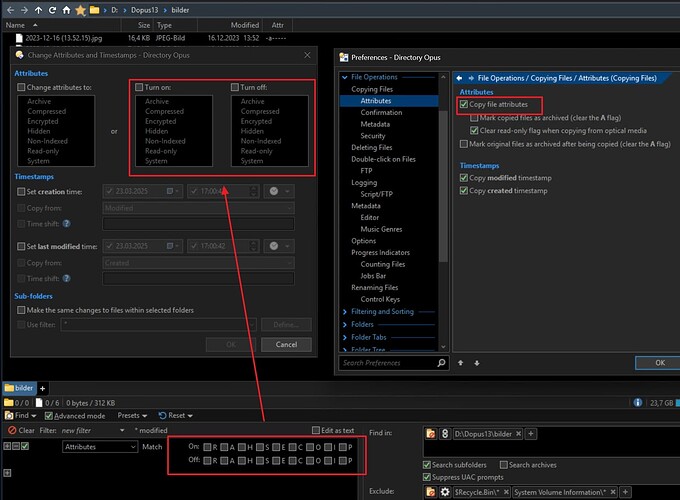Toggle Advanced mode in the Find panel

(x=49, y=416)
